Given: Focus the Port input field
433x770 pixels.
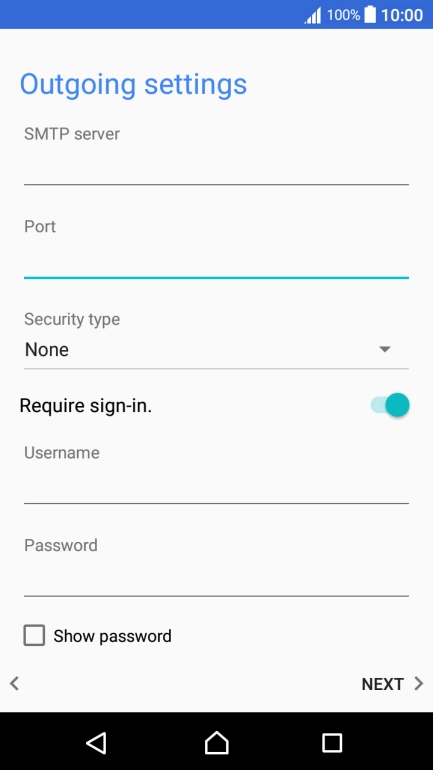Looking at the screenshot, I should coord(216,260).
